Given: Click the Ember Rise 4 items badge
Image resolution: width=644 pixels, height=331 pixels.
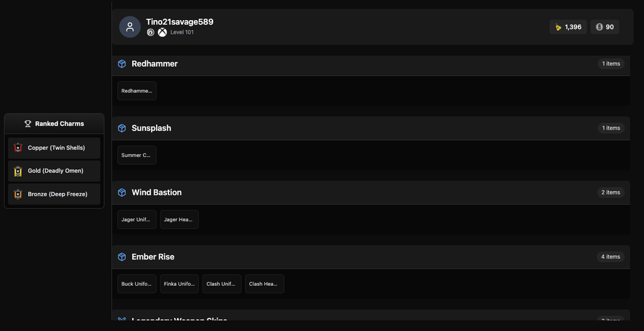Looking at the screenshot, I should [611, 256].
